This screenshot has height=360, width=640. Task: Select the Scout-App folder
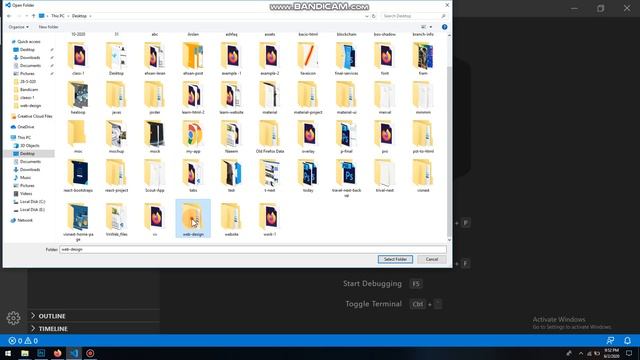click(x=155, y=176)
